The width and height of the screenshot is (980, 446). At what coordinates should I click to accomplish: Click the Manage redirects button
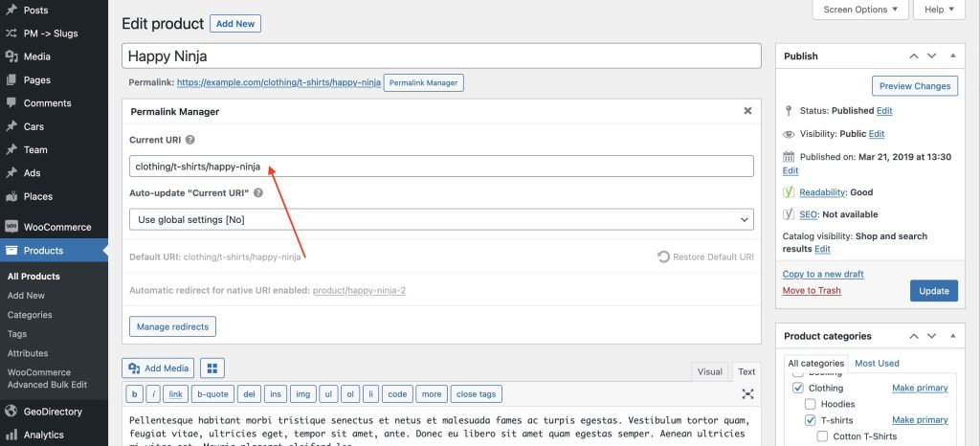tap(172, 326)
